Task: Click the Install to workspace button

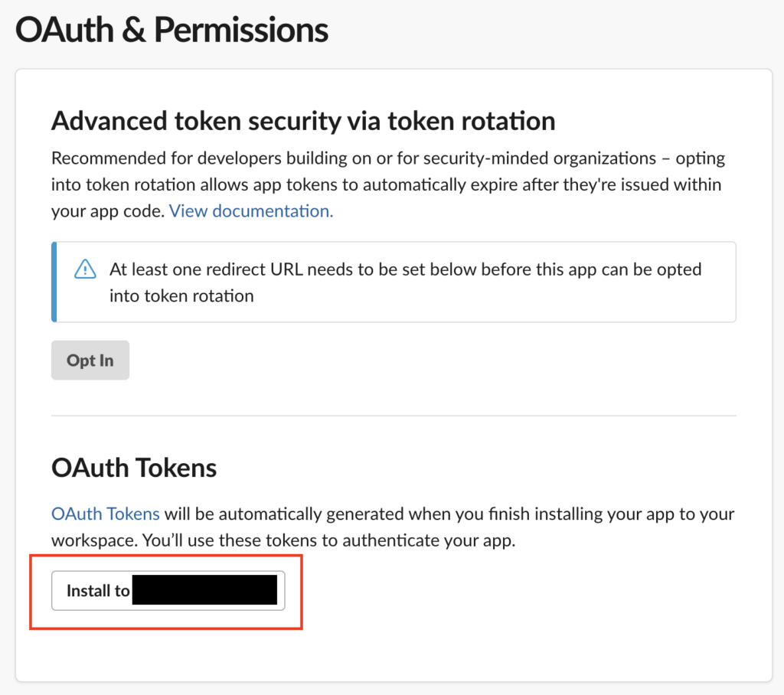Action: click(x=168, y=590)
